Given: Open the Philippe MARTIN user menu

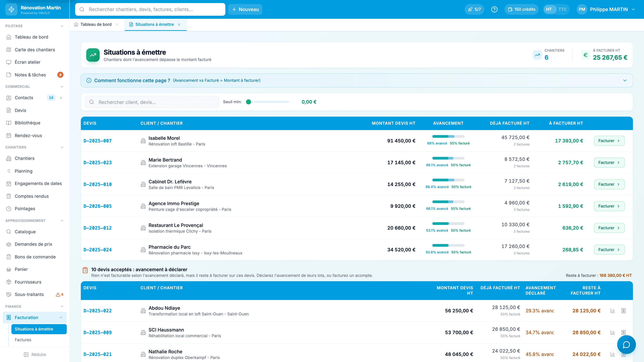Looking at the screenshot, I should [x=606, y=9].
